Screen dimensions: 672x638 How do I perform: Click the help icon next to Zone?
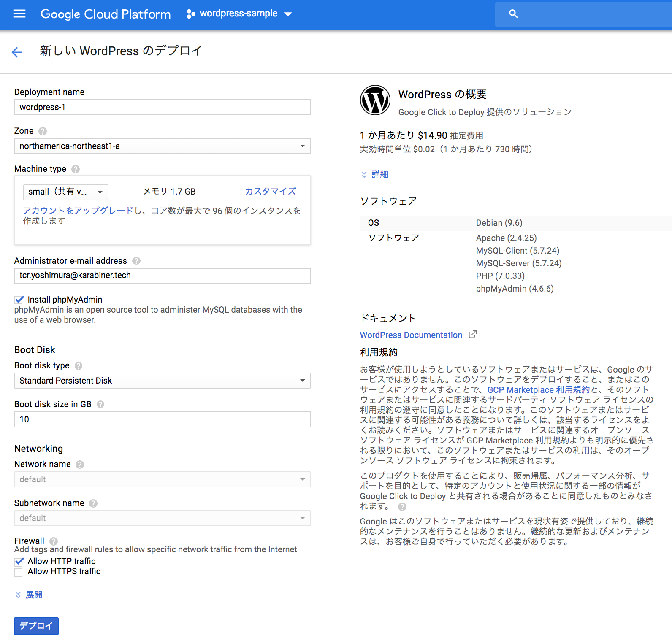[x=43, y=131]
